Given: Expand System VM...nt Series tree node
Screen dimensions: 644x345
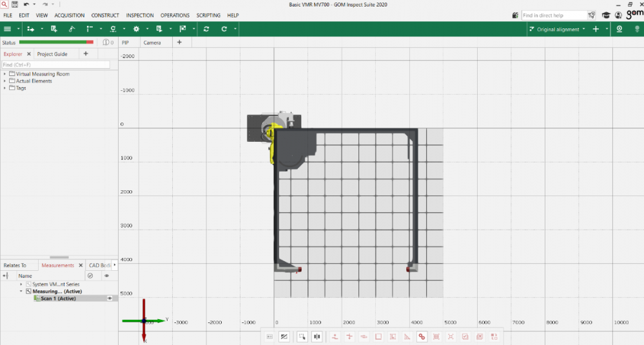Looking at the screenshot, I should click(21, 284).
